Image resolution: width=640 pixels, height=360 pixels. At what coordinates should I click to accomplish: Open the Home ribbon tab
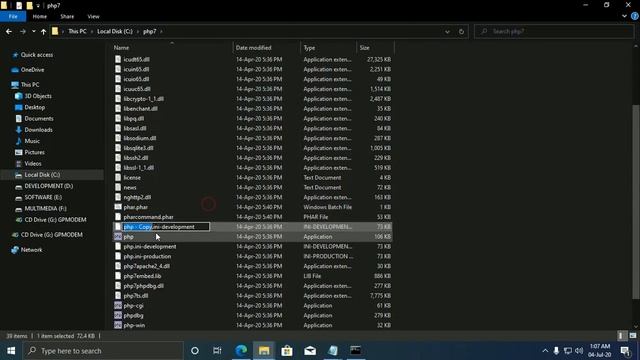click(x=40, y=17)
